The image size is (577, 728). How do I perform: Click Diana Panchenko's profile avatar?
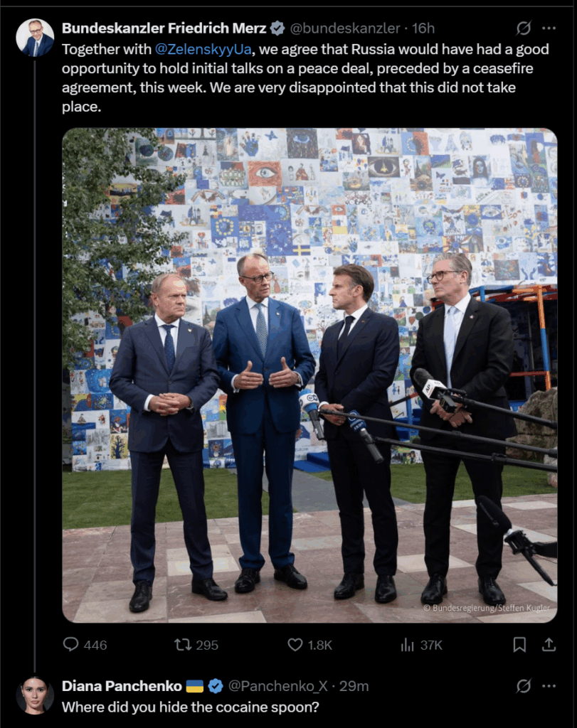click(x=35, y=695)
